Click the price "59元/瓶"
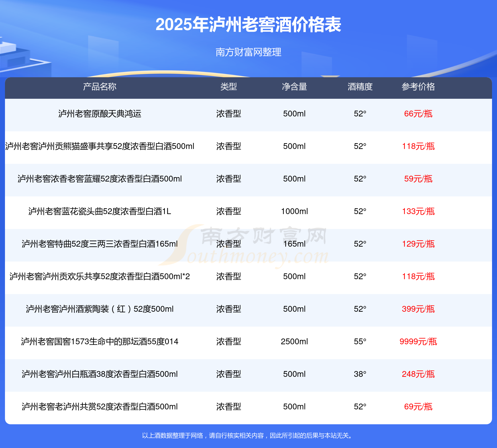 [418, 179]
